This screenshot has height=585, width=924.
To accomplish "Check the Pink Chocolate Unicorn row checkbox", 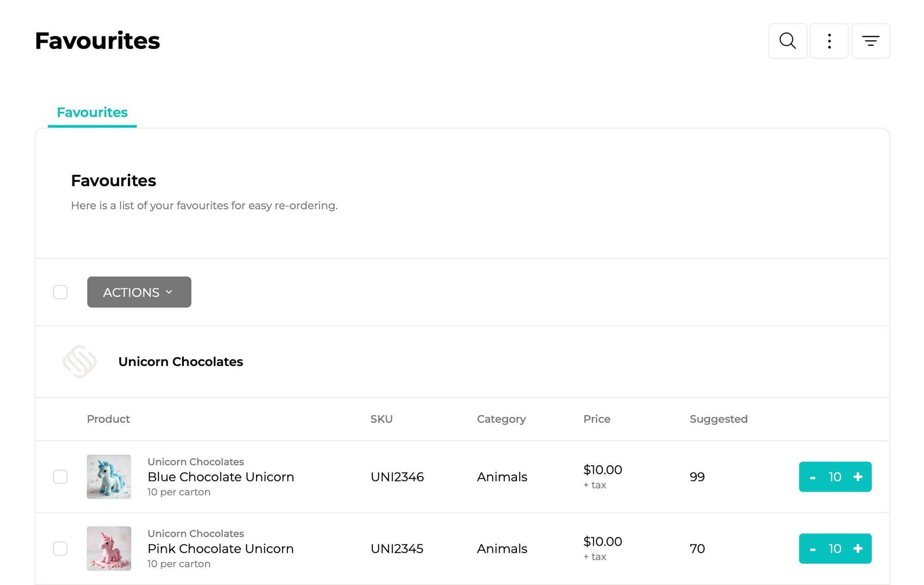I will (x=60, y=548).
